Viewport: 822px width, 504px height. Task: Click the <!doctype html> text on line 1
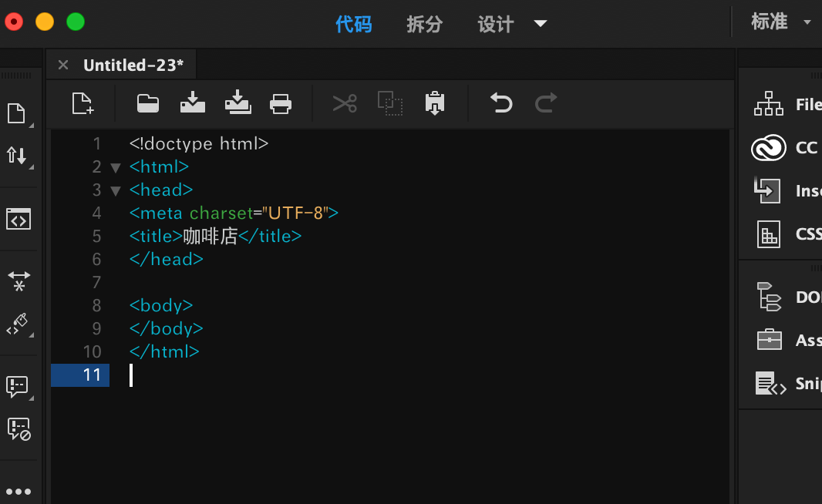click(x=199, y=143)
